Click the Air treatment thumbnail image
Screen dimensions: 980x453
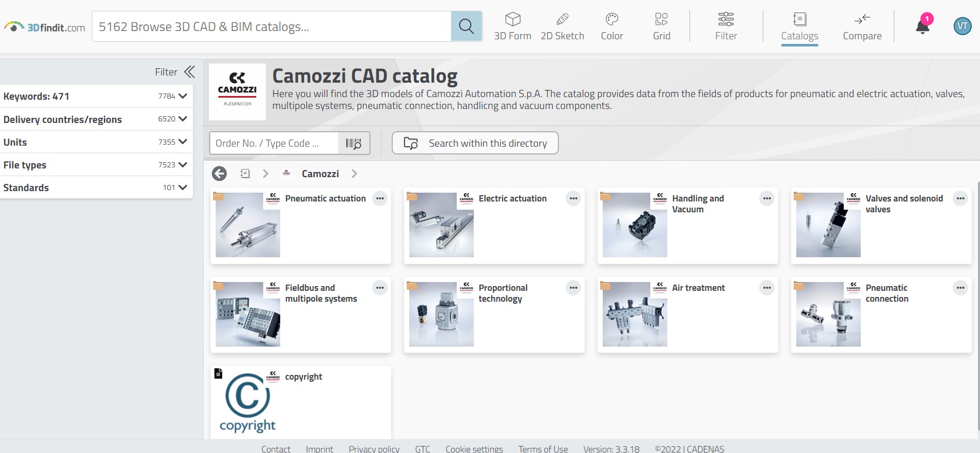pyautogui.click(x=635, y=314)
